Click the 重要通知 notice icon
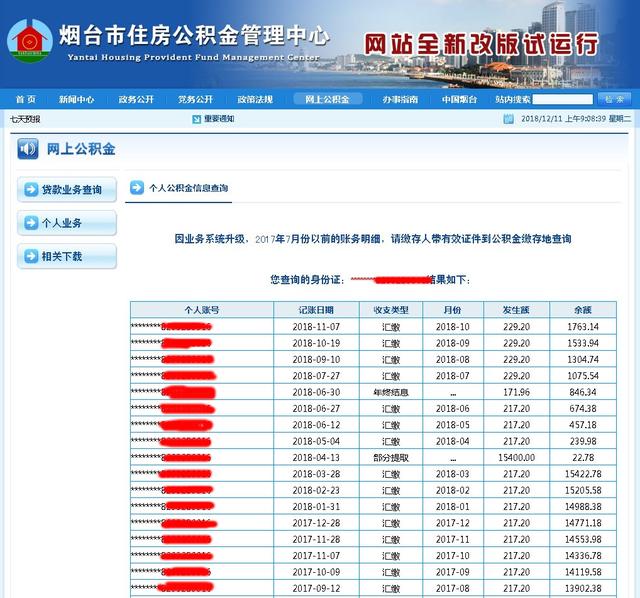 click(x=196, y=119)
